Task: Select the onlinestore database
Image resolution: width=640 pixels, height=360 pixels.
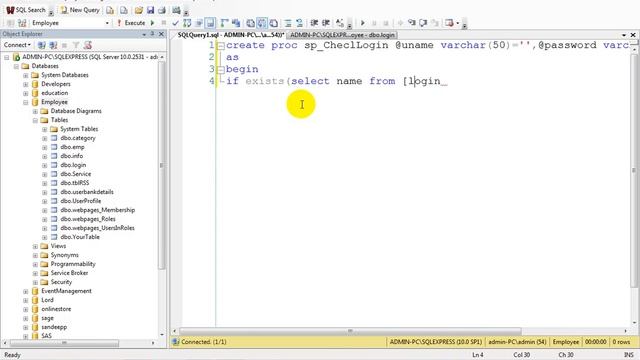Action: (x=56, y=309)
